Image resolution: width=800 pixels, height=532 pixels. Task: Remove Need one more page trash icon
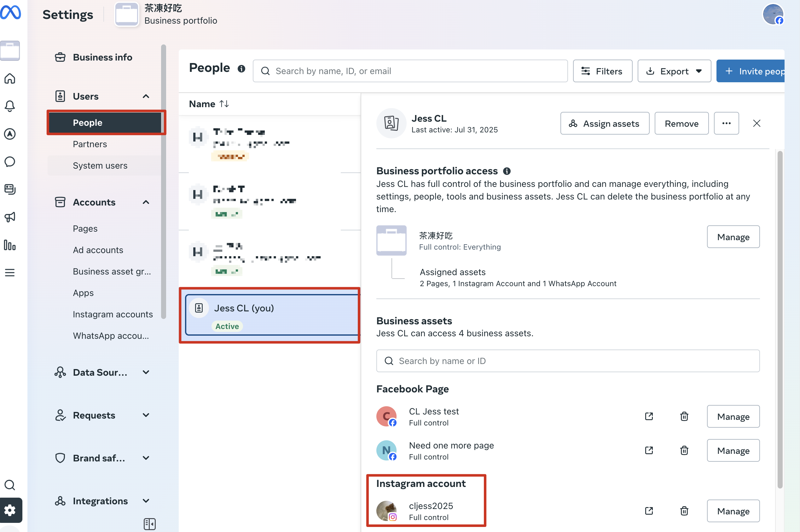(x=684, y=450)
